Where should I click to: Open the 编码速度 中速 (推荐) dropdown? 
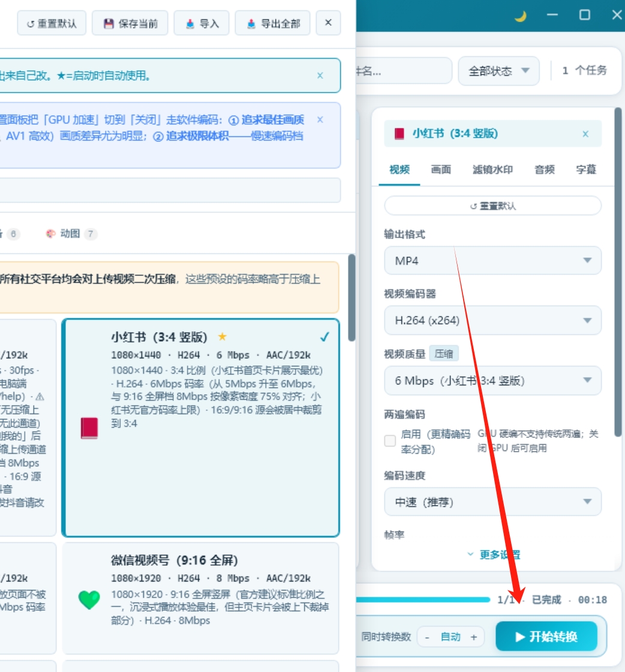492,502
